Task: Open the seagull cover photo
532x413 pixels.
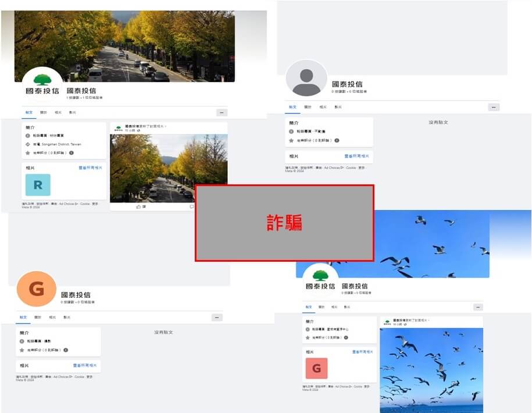Action: 394,244
